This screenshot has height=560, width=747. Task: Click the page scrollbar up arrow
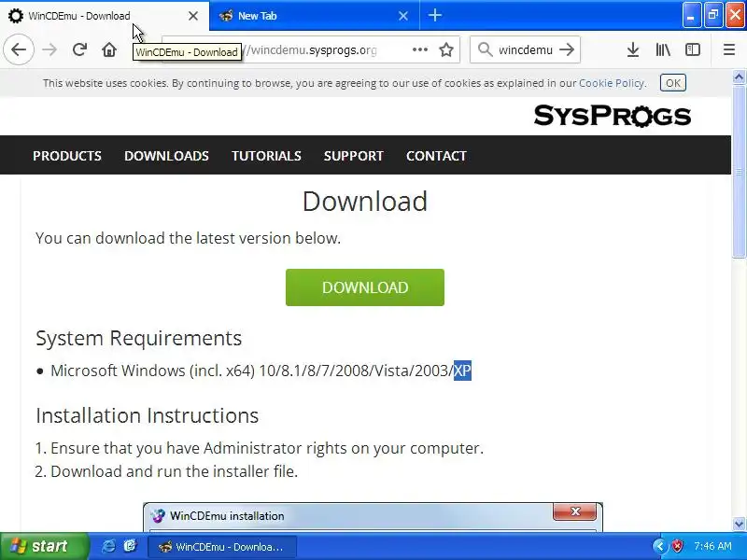click(739, 77)
